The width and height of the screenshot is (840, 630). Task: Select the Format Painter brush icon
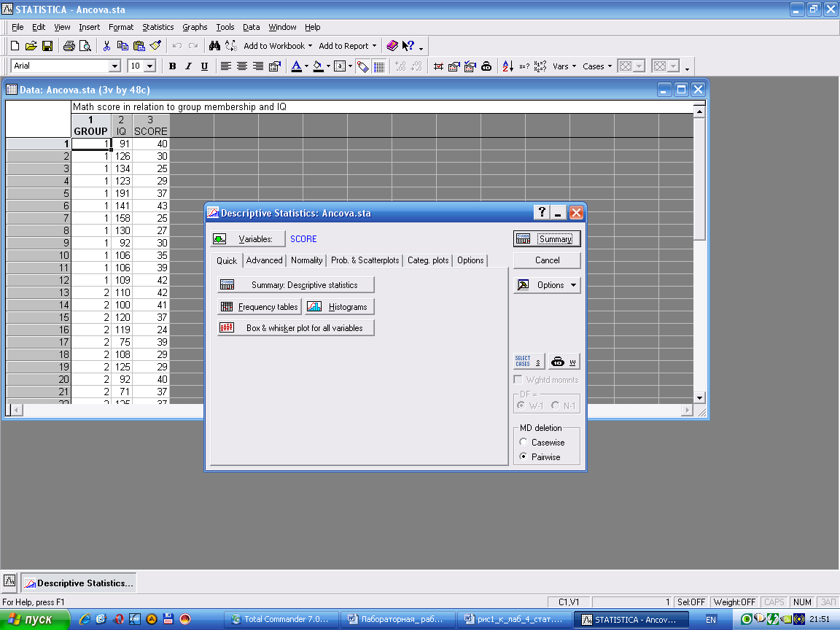click(x=155, y=46)
